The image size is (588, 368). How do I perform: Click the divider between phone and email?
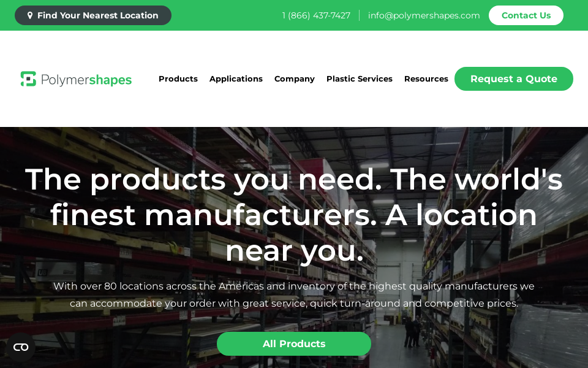point(360,15)
